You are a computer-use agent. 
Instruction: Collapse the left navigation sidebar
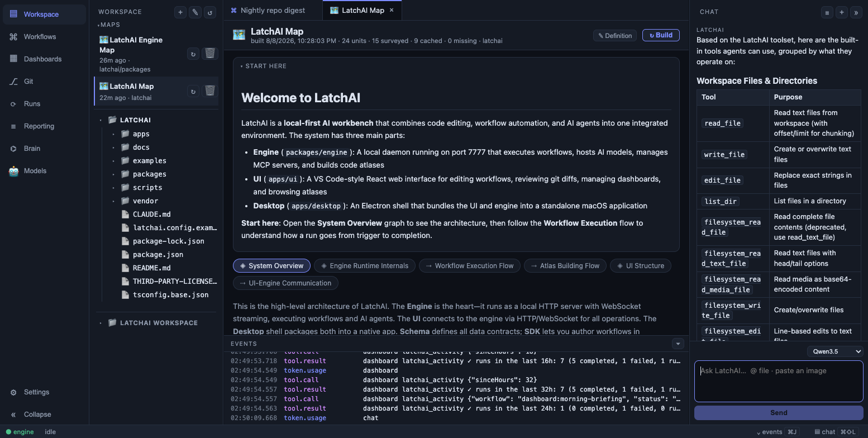tap(44, 414)
